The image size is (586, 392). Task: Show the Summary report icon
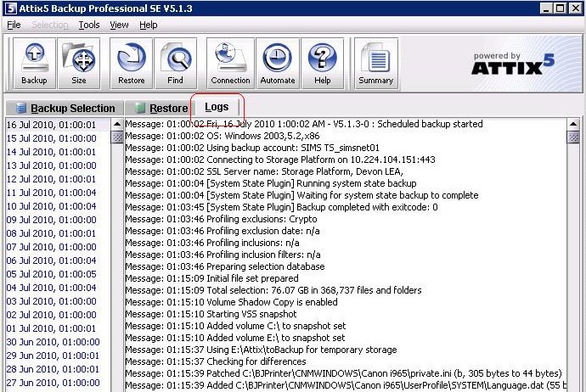tap(375, 64)
